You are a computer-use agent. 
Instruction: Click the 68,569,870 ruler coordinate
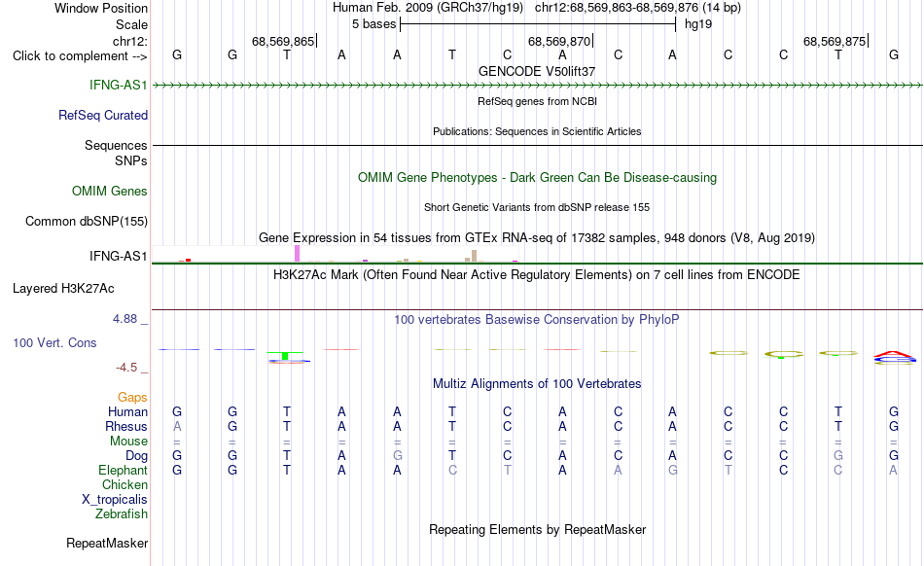coord(558,41)
